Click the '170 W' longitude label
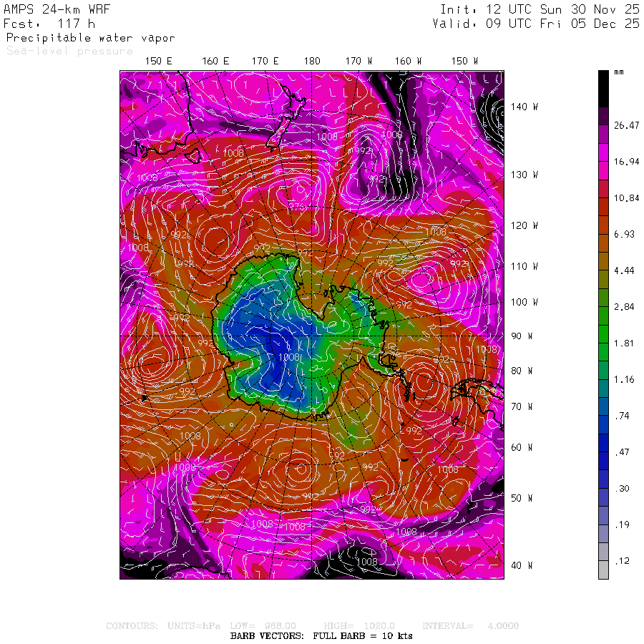The height and width of the screenshot is (644, 644). click(x=358, y=62)
